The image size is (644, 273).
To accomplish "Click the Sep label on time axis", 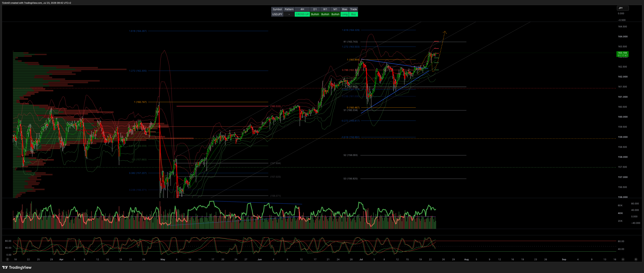I will (564, 259).
